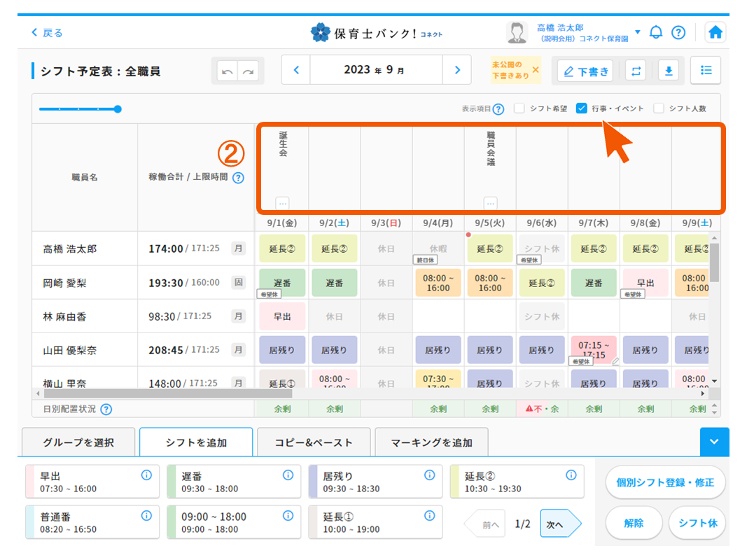Viewport: 747px width, 560px height.
Task: Enable the シフト希望 checkbox
Action: tap(519, 108)
